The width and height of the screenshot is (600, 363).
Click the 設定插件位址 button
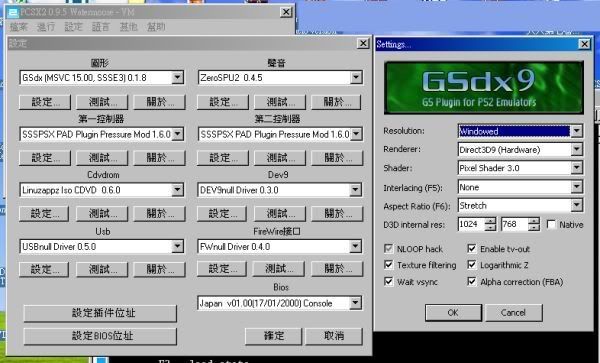point(100,313)
